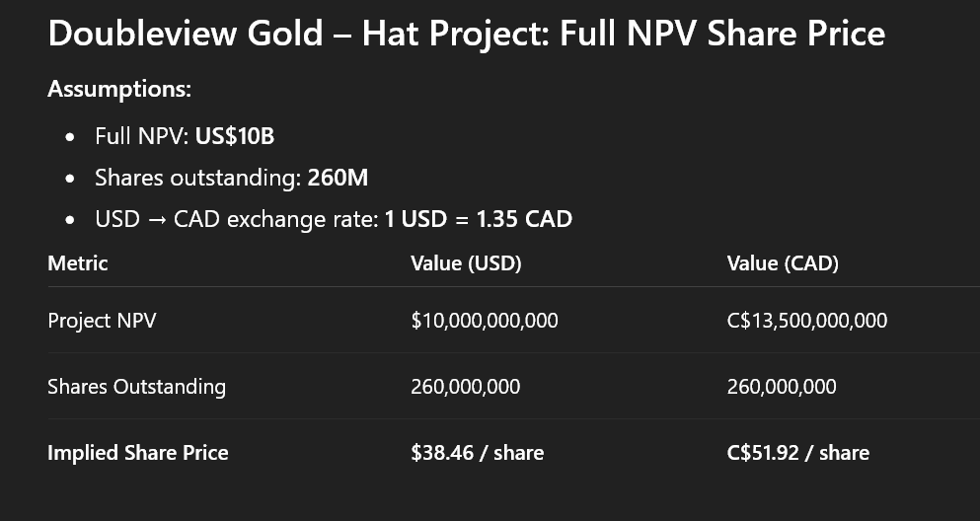Select the bold 260M value
The image size is (980, 521).
coord(338,179)
